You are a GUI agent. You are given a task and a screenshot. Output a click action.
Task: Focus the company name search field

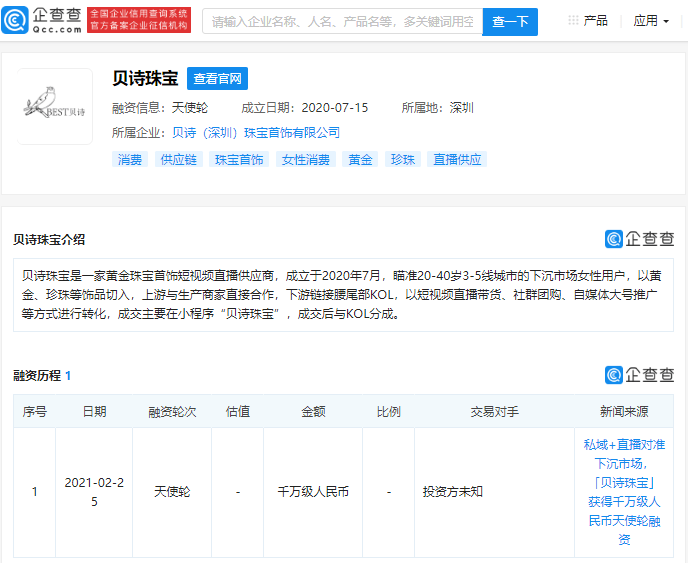tap(342, 21)
